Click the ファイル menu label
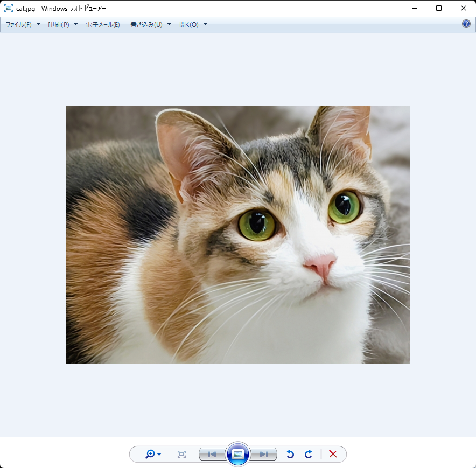The height and width of the screenshot is (468, 476). (x=18, y=24)
